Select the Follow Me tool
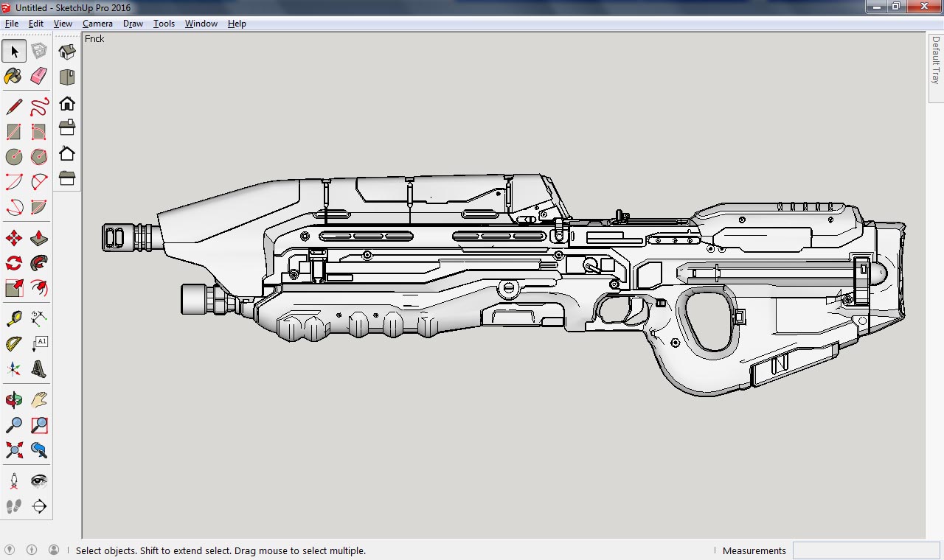This screenshot has height=560, width=944. click(39, 263)
